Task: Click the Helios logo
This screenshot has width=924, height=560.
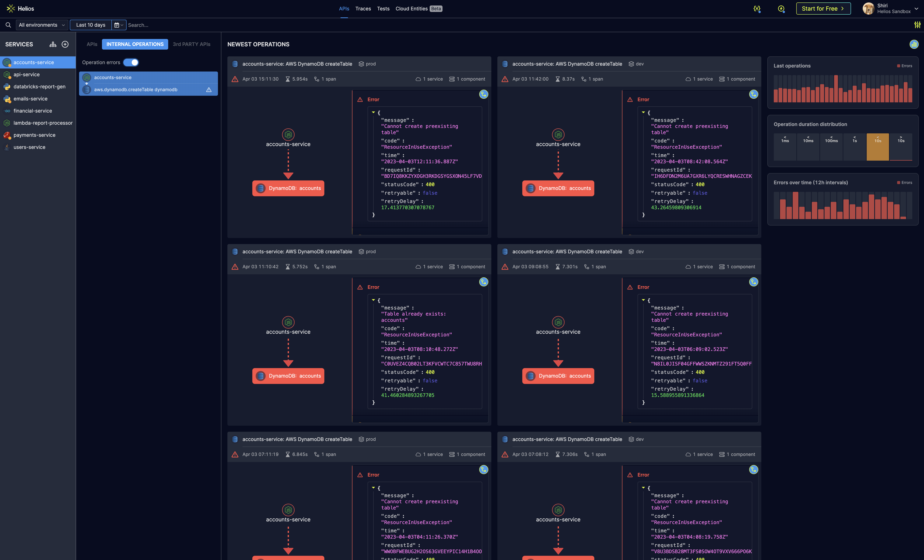Action: tap(20, 9)
